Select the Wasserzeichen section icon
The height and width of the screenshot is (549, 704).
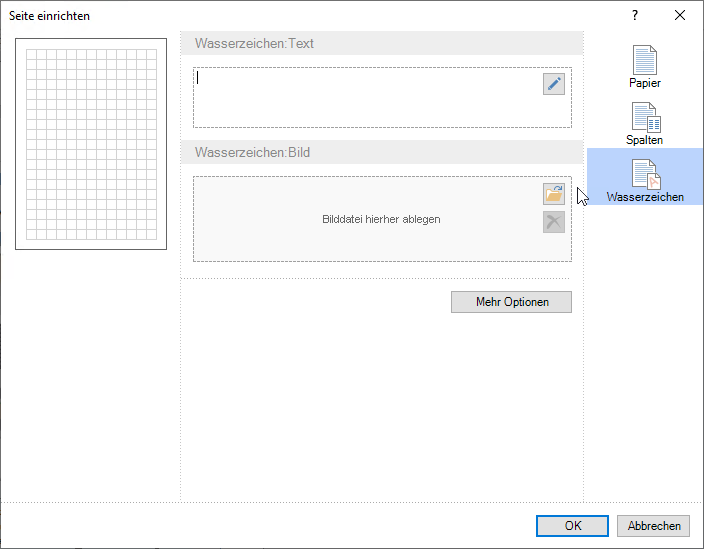point(644,174)
